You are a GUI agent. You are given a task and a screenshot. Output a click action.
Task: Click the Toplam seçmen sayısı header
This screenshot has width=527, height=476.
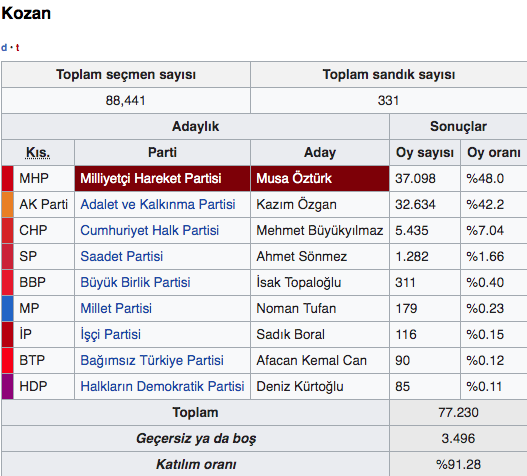pyautogui.click(x=126, y=75)
